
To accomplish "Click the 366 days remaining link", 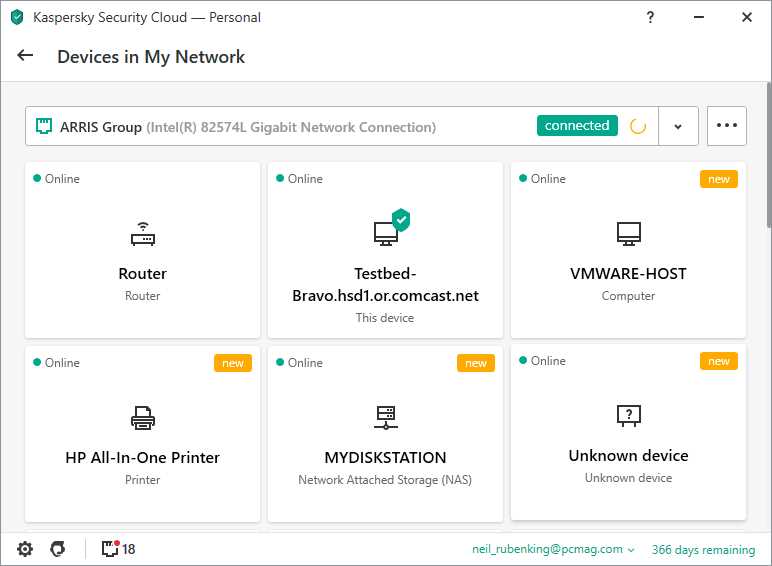I will point(703,550).
